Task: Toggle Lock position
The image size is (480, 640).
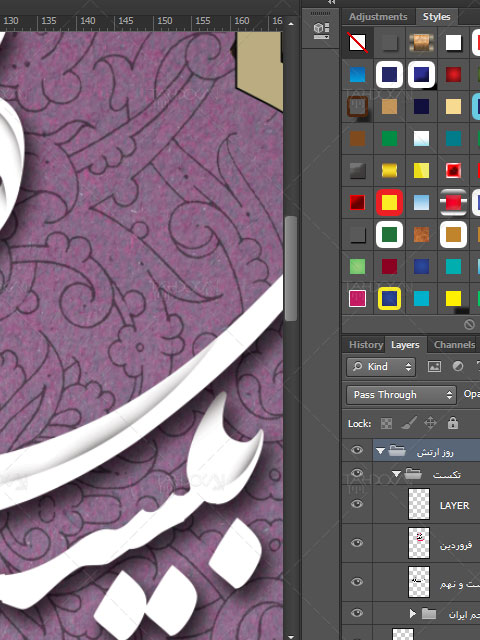Action: [x=430, y=423]
